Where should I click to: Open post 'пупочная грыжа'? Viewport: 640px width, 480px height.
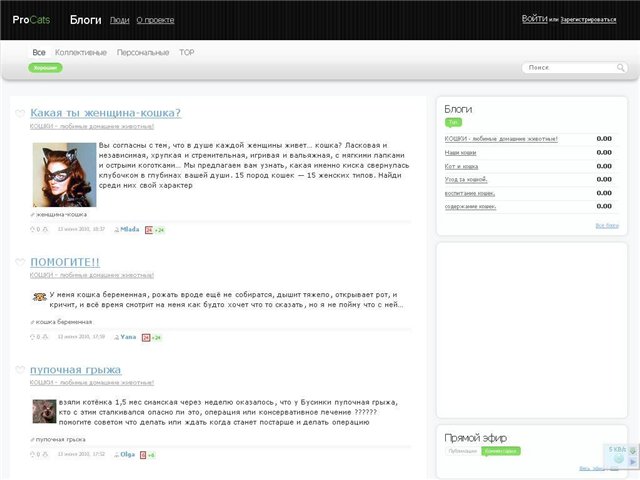coord(76,370)
